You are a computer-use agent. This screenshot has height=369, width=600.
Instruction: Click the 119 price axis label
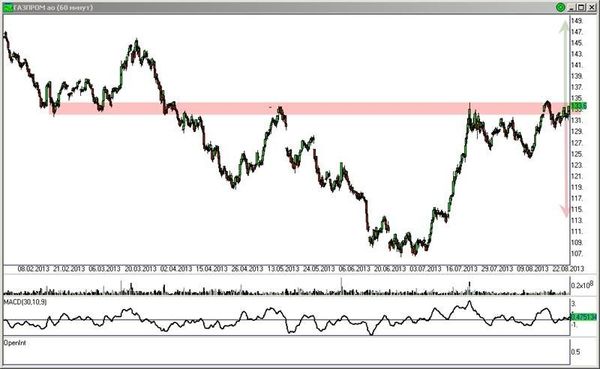[577, 187]
